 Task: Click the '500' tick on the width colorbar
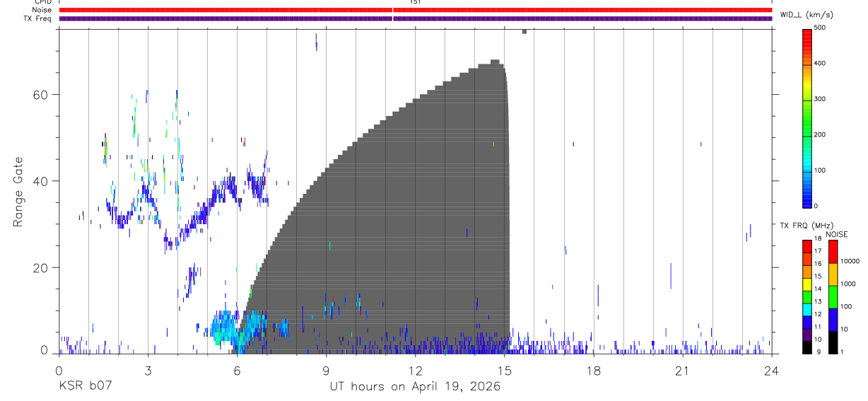(x=821, y=28)
